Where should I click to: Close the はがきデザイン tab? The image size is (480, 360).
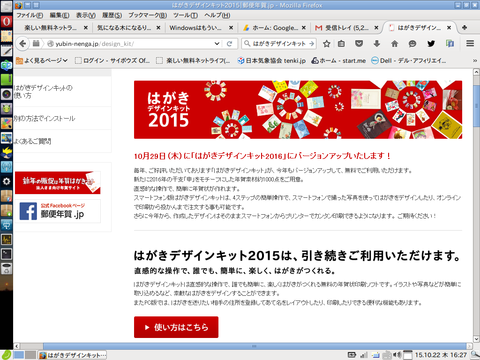(449, 28)
